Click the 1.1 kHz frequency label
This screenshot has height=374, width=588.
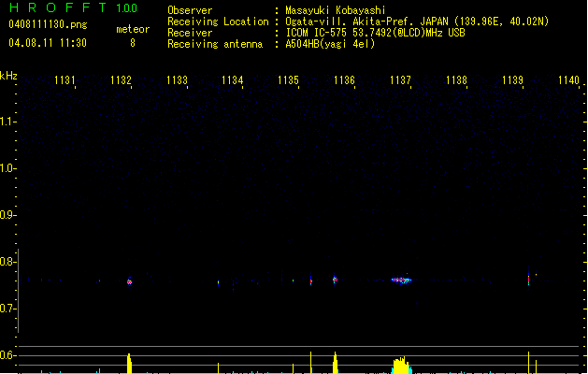7,122
